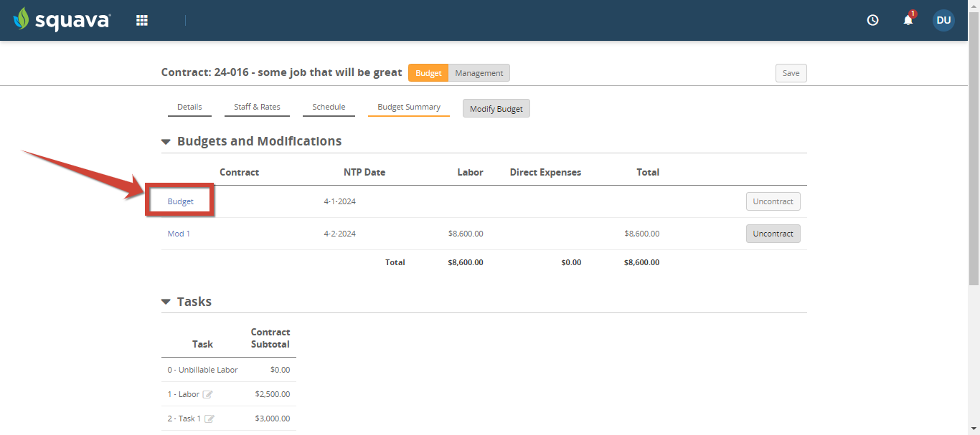Select the Budget Summary tab
Viewport: 980px width, 435px height.
click(409, 107)
